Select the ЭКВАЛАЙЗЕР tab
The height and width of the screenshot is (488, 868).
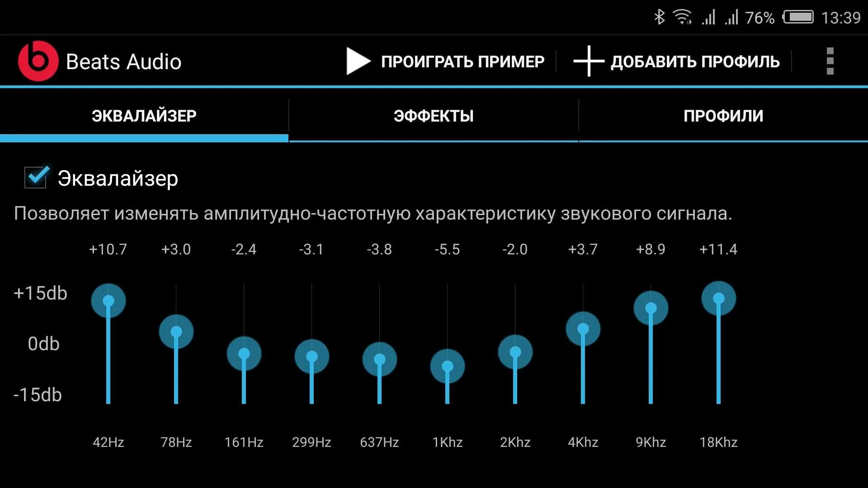coord(144,115)
